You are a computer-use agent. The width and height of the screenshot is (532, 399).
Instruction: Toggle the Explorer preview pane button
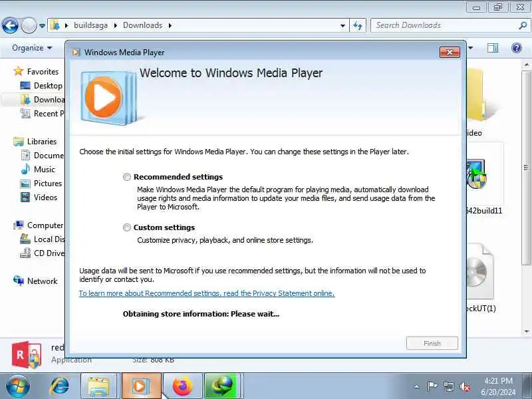point(492,48)
